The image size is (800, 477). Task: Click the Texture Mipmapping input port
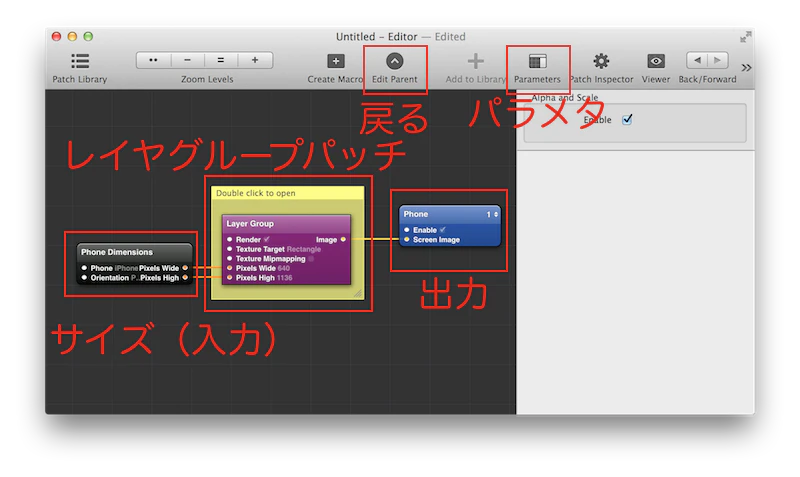tap(230, 259)
